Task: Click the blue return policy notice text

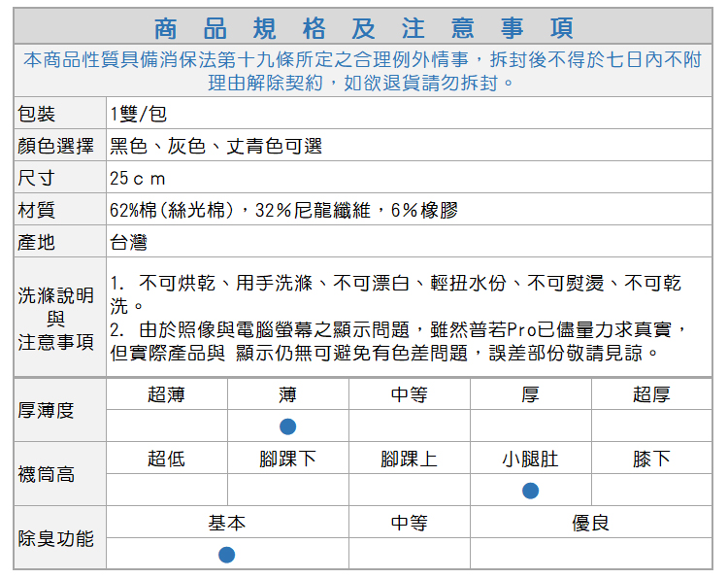Action: (363, 71)
